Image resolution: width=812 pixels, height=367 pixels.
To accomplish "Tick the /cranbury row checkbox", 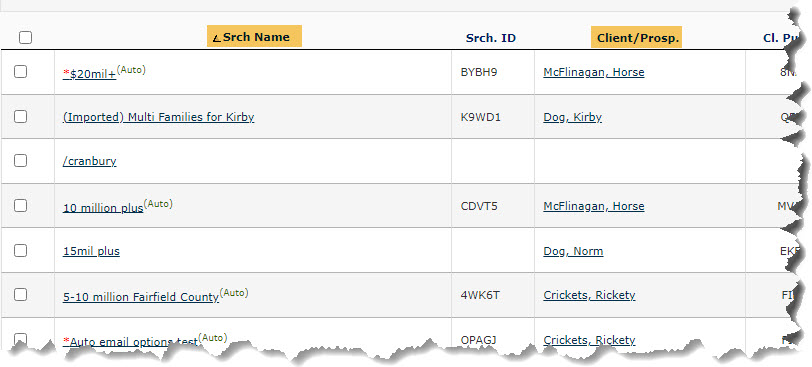I will point(20,160).
